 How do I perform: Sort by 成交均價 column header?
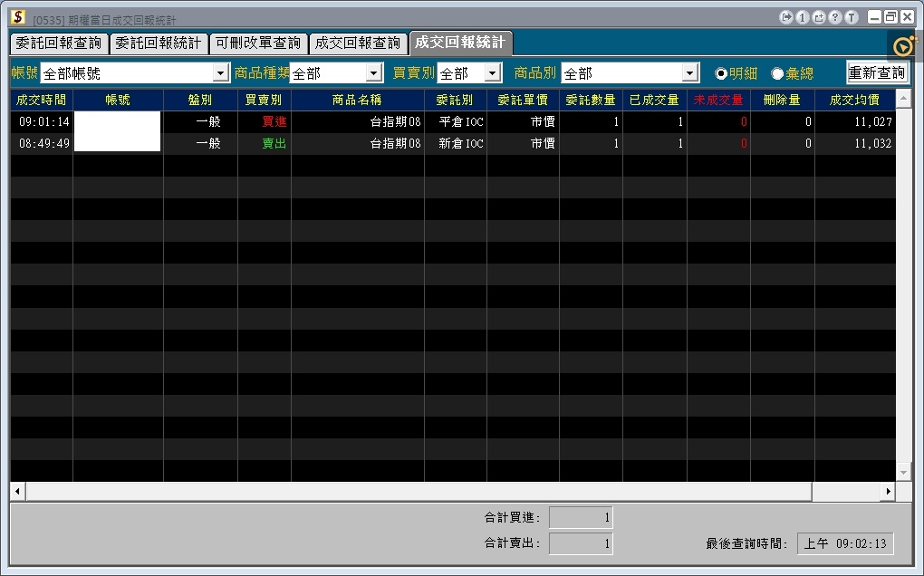(855, 101)
